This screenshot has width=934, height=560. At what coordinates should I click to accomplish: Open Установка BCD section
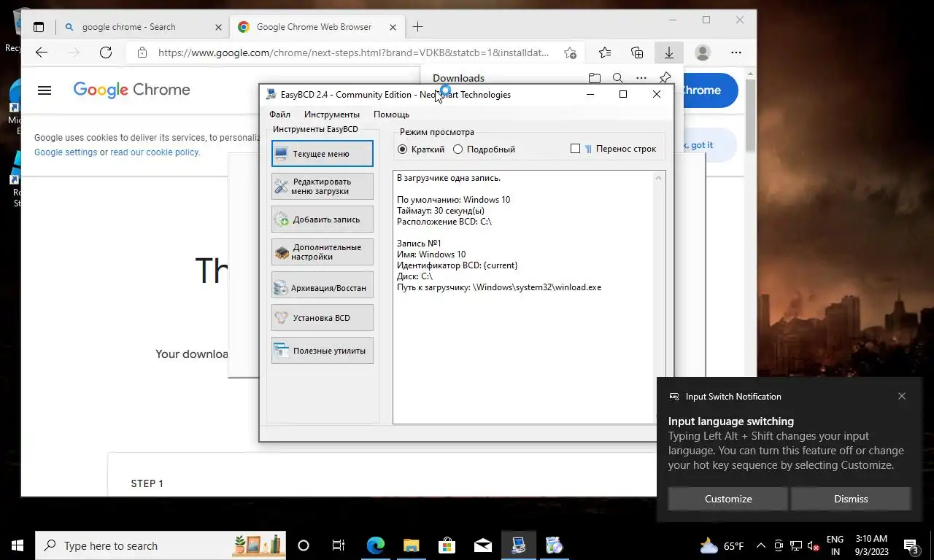[323, 318]
